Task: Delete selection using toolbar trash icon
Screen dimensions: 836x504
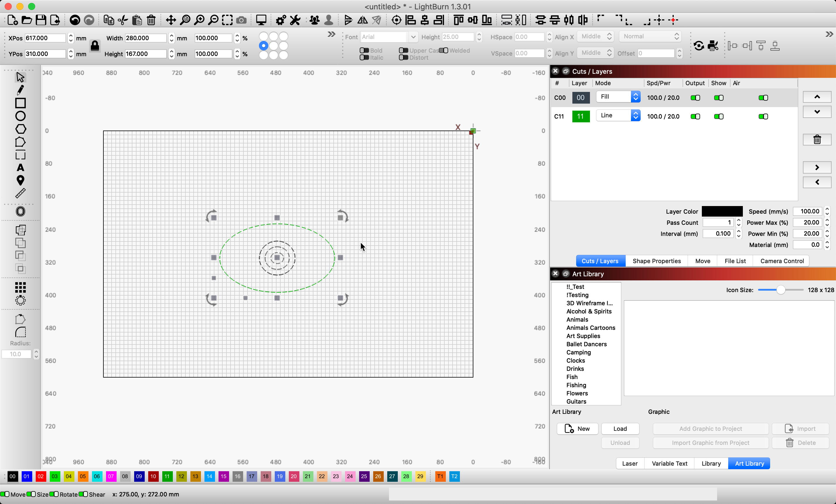Action: 151,20
